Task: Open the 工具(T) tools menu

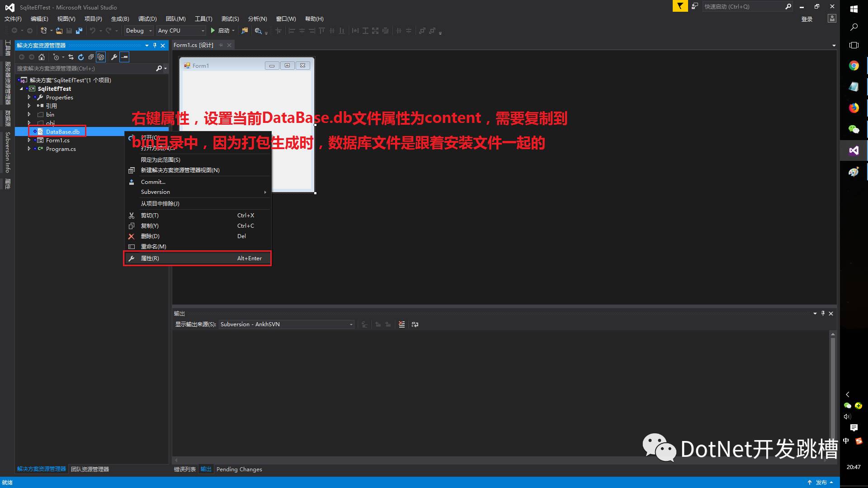Action: 203,19
